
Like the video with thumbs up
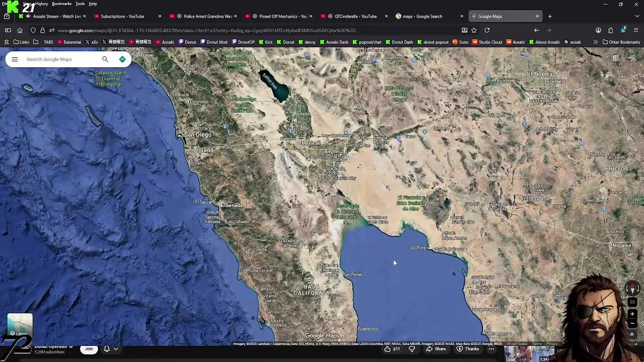coord(391,349)
